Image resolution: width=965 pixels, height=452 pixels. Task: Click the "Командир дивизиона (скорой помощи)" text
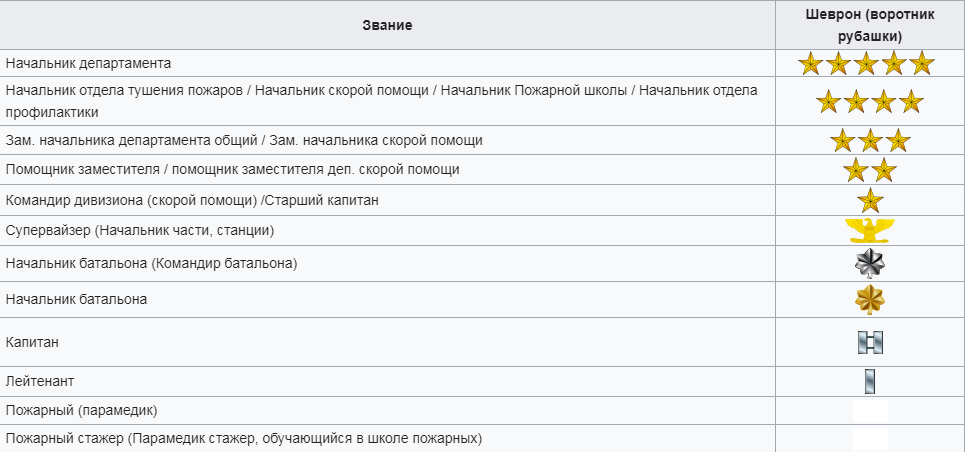point(192,200)
